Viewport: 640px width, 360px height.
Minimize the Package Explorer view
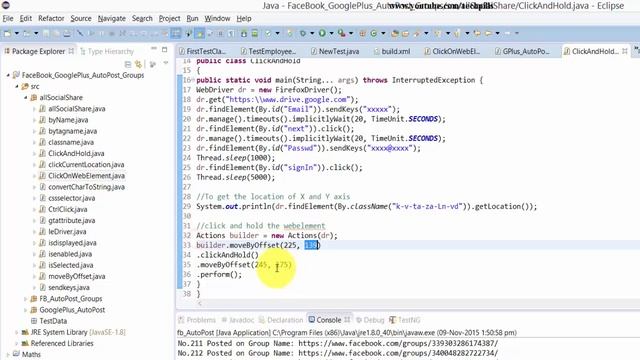[154, 49]
